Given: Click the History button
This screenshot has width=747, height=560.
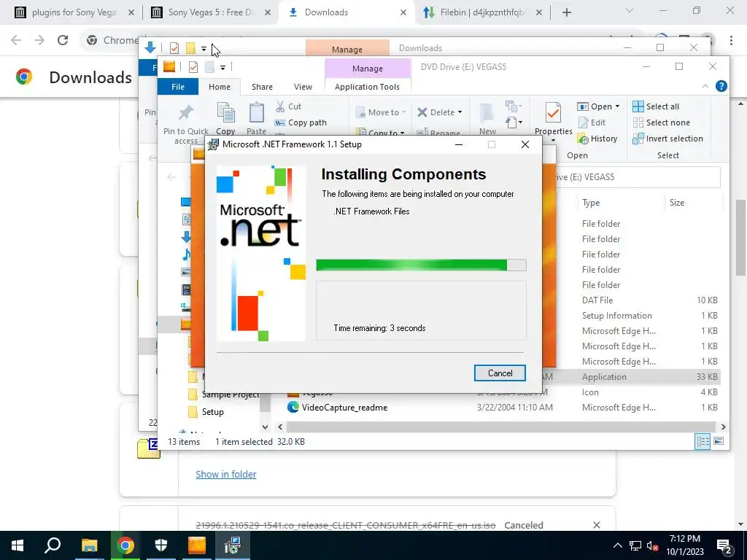Looking at the screenshot, I should (597, 139).
